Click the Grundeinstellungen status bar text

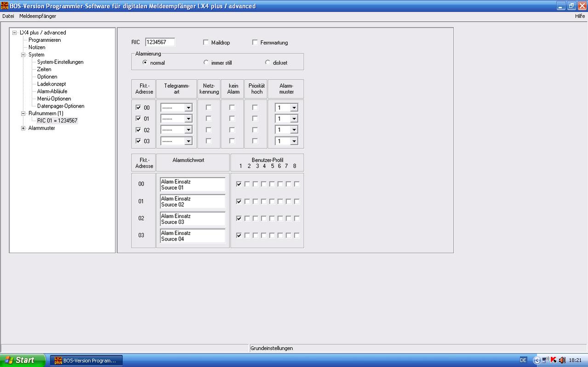point(272,348)
